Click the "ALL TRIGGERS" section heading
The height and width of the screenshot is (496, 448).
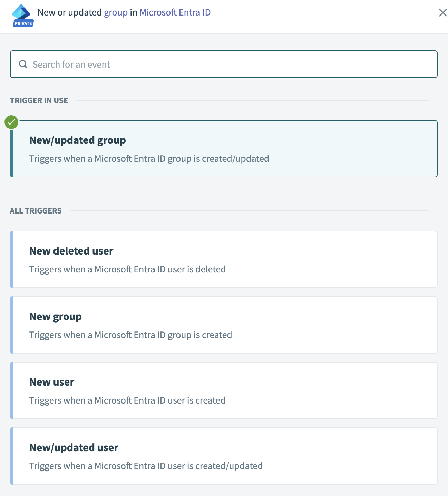[36, 211]
